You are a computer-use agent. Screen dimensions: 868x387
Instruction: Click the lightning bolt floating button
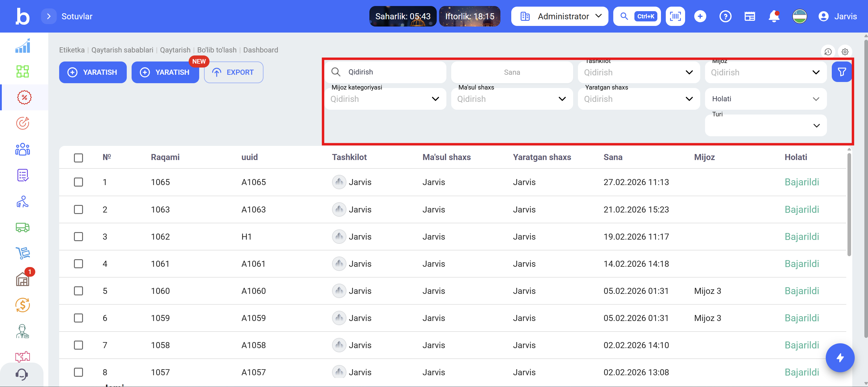840,357
